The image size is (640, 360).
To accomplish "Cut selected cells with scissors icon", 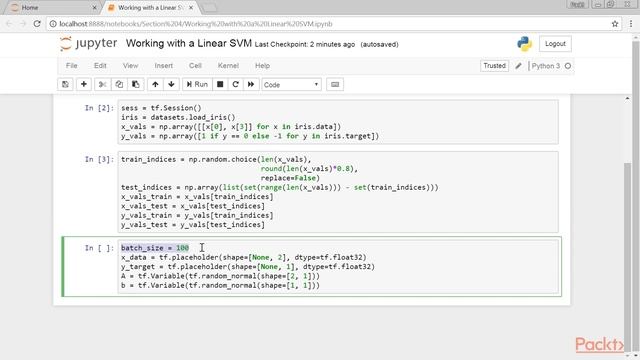I will pos(102,84).
